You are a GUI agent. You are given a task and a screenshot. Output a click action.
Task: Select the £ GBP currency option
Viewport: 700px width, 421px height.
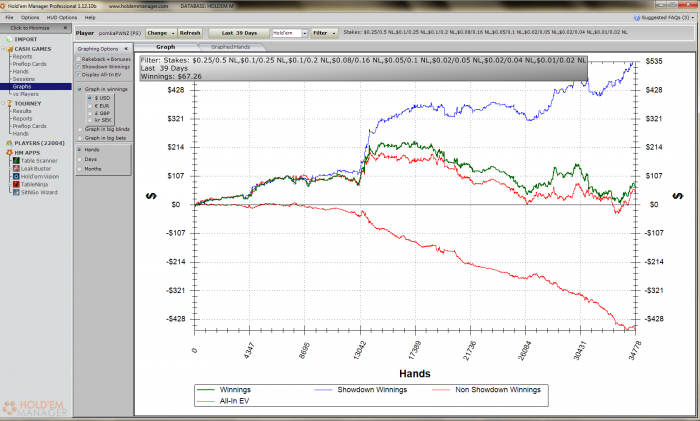90,113
